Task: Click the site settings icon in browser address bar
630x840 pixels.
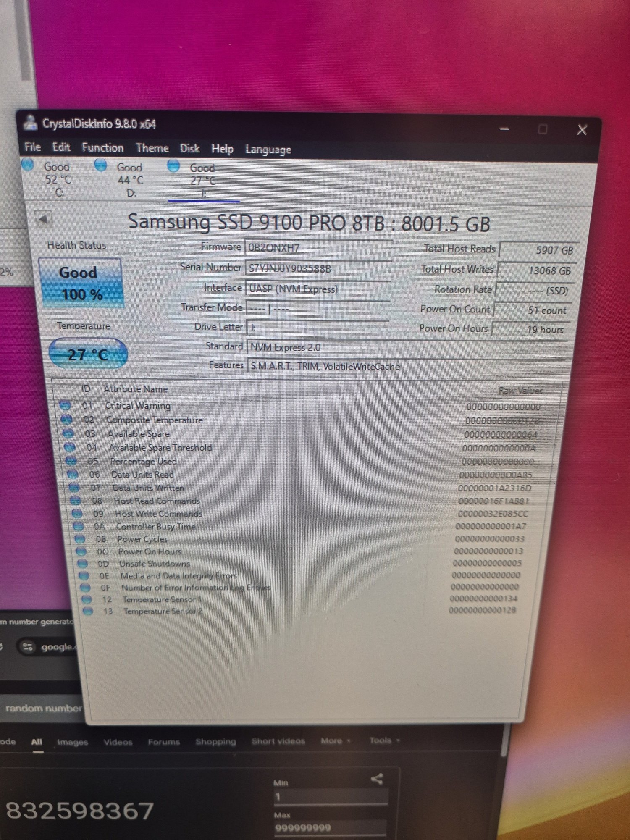Action: [28, 646]
